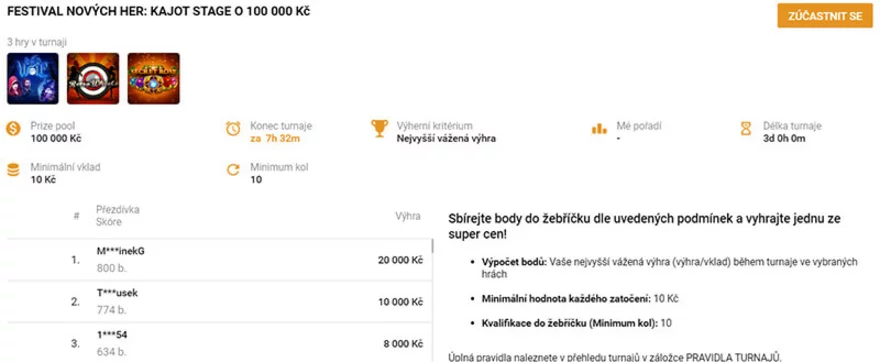Select first place row M***inekG
This screenshot has height=362, width=880.
[219, 260]
